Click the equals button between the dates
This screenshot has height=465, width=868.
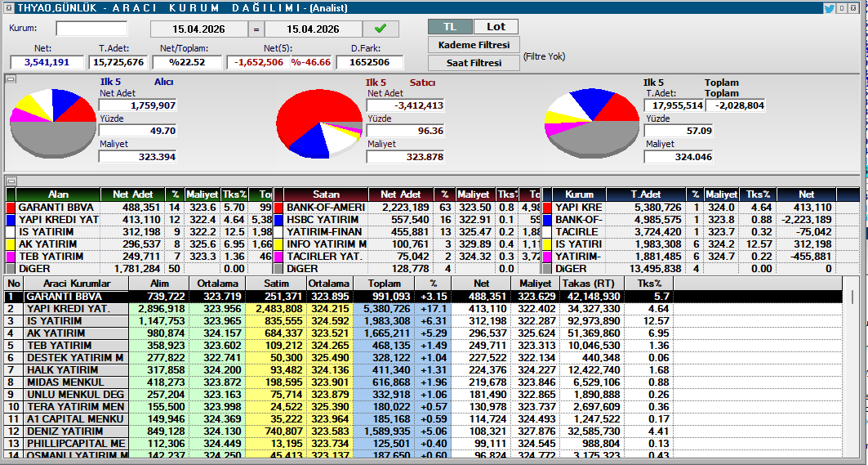pos(256,29)
